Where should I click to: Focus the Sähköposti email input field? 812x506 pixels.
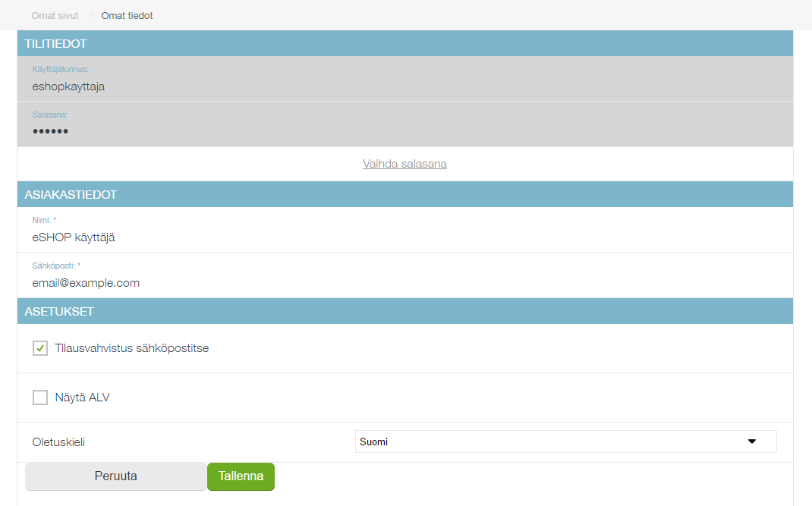point(404,283)
